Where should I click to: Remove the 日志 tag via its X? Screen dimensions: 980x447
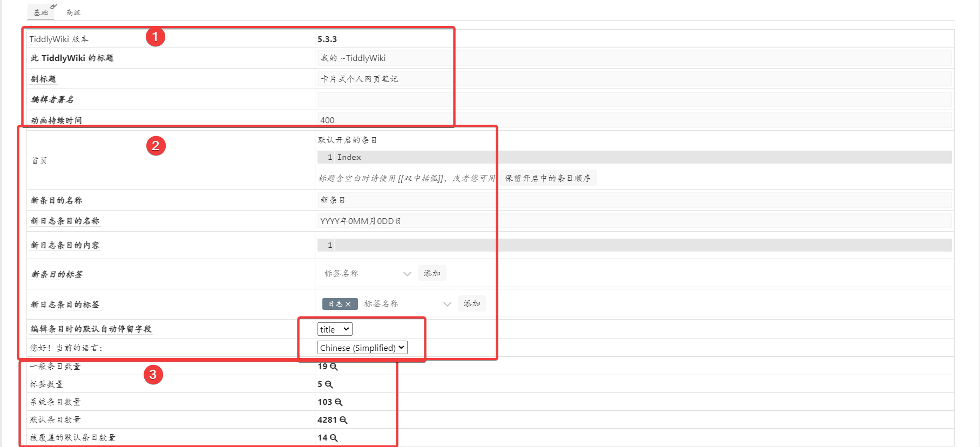[x=348, y=304]
